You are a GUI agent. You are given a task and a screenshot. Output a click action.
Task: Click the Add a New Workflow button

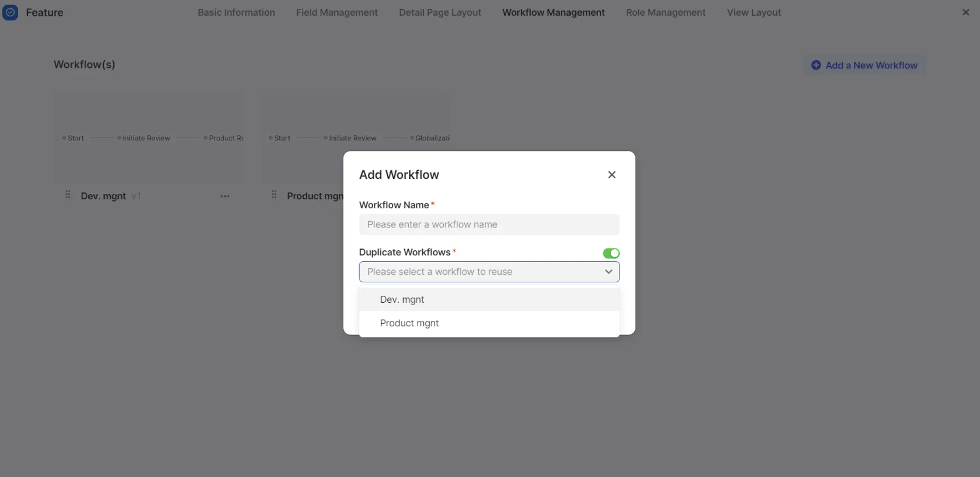pos(864,65)
